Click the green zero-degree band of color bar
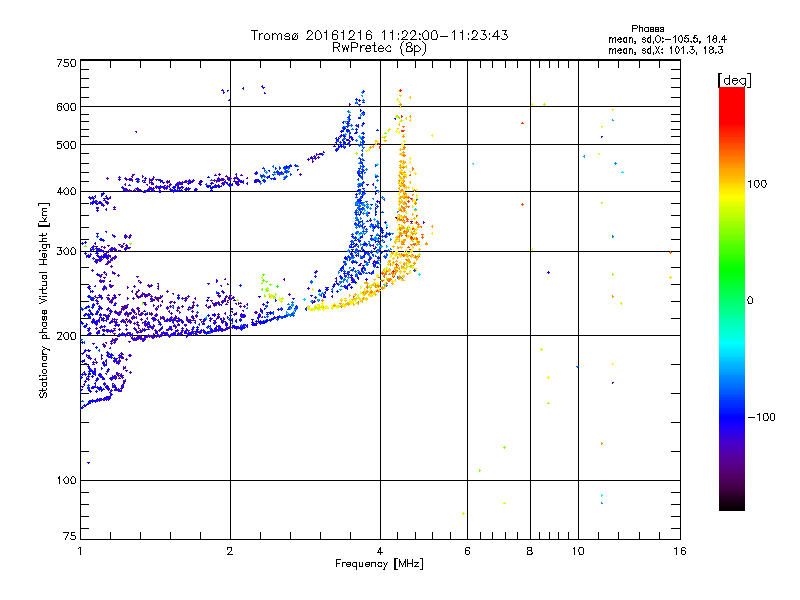The width and height of the screenshot is (800, 600). [x=732, y=300]
